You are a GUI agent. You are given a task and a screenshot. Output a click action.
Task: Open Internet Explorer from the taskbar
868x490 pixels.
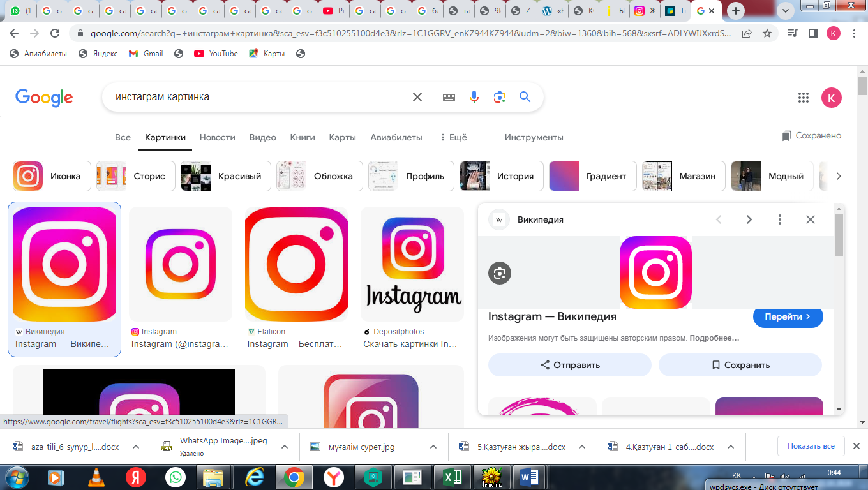254,477
